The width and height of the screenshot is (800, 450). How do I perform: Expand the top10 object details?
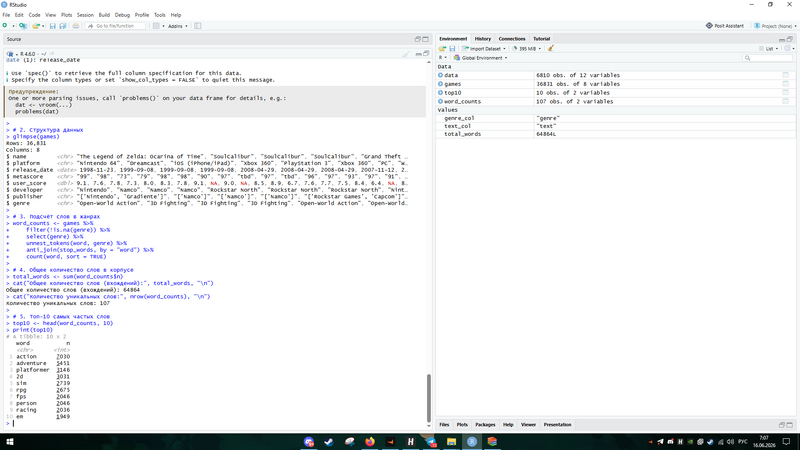[x=440, y=93]
